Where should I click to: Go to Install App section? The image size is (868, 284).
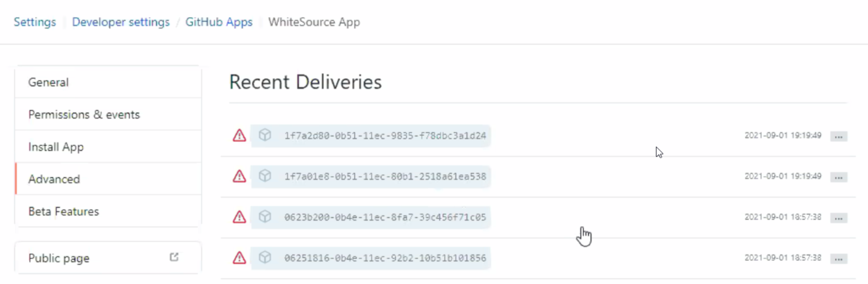tap(56, 147)
